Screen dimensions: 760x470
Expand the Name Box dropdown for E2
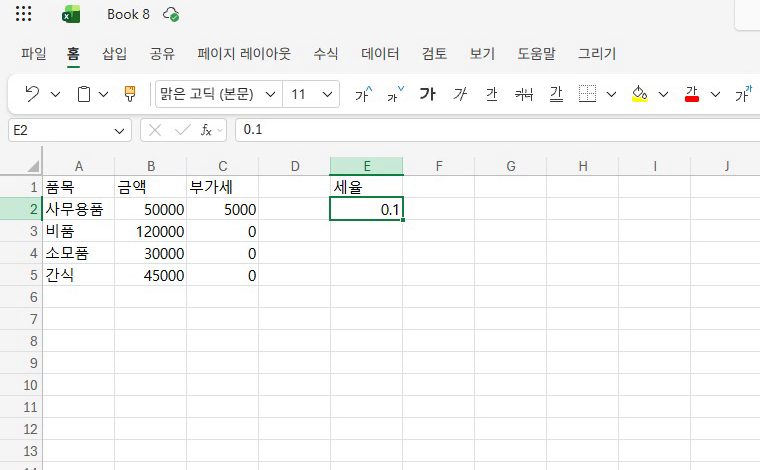pyautogui.click(x=119, y=131)
